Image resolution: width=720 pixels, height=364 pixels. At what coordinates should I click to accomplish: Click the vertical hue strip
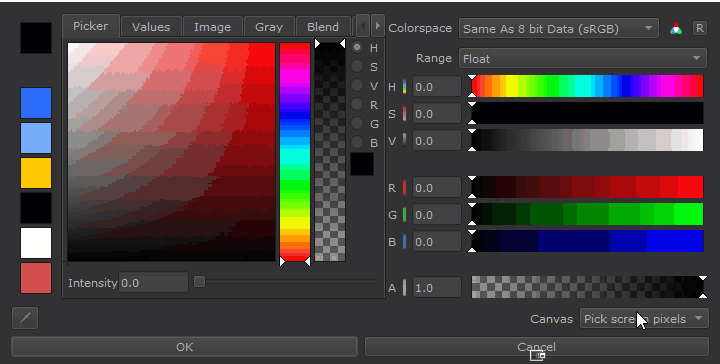pyautogui.click(x=295, y=152)
